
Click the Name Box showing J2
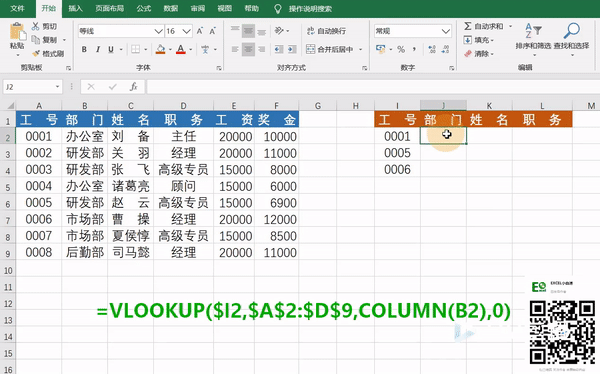(32, 87)
